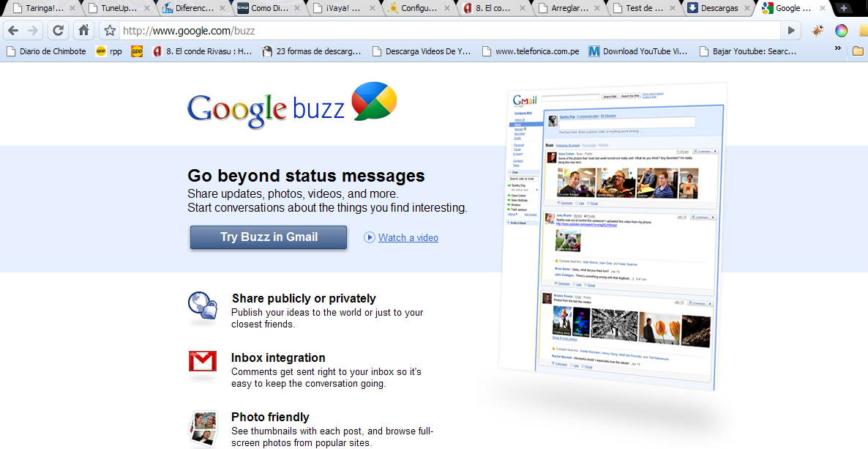Reload the page with refresh icon
Image resolution: width=868 pixels, height=449 pixels.
point(58,31)
